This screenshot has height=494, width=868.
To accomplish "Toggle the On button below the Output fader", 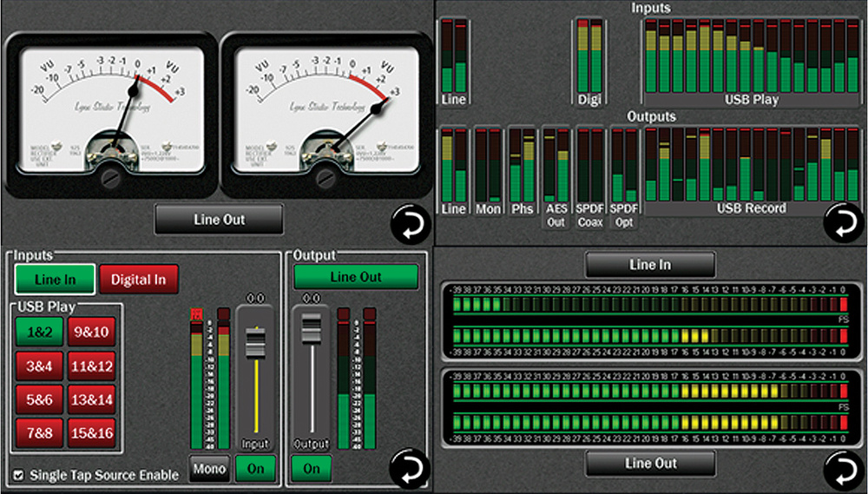I will (x=311, y=469).
